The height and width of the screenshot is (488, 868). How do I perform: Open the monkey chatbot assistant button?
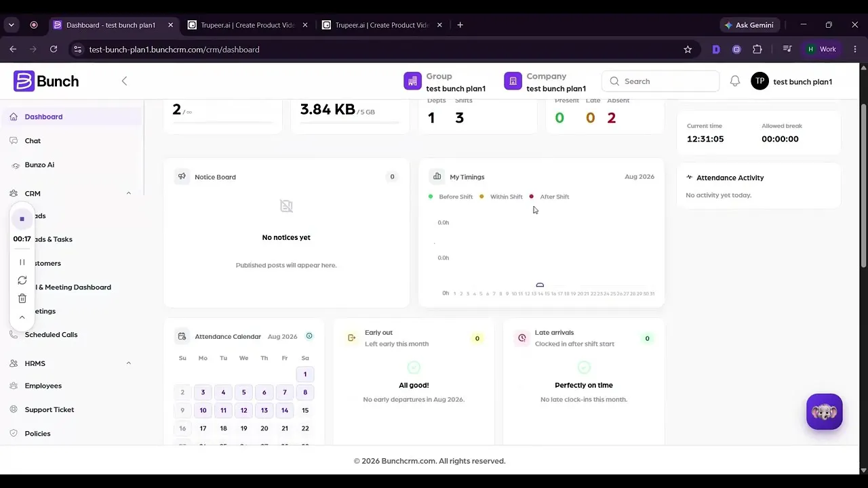coord(825,411)
